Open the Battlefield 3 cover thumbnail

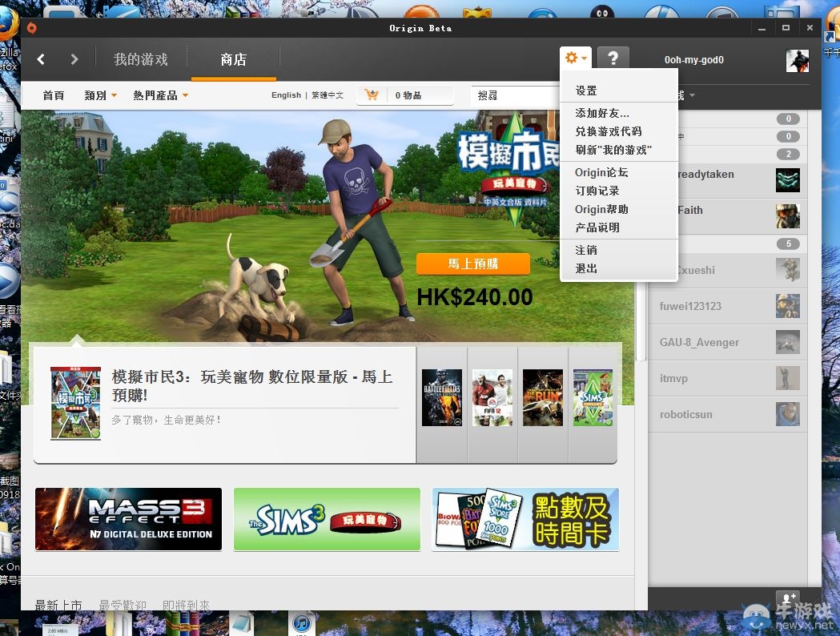442,397
